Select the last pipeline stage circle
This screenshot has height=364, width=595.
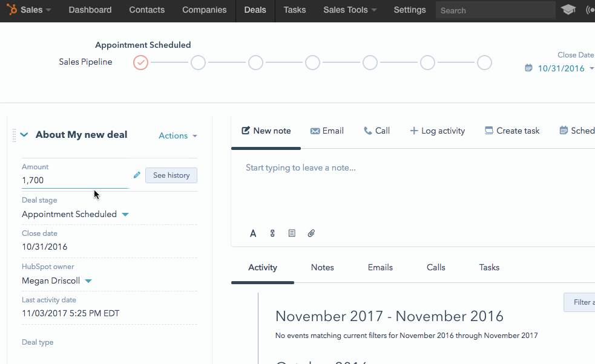pyautogui.click(x=485, y=62)
